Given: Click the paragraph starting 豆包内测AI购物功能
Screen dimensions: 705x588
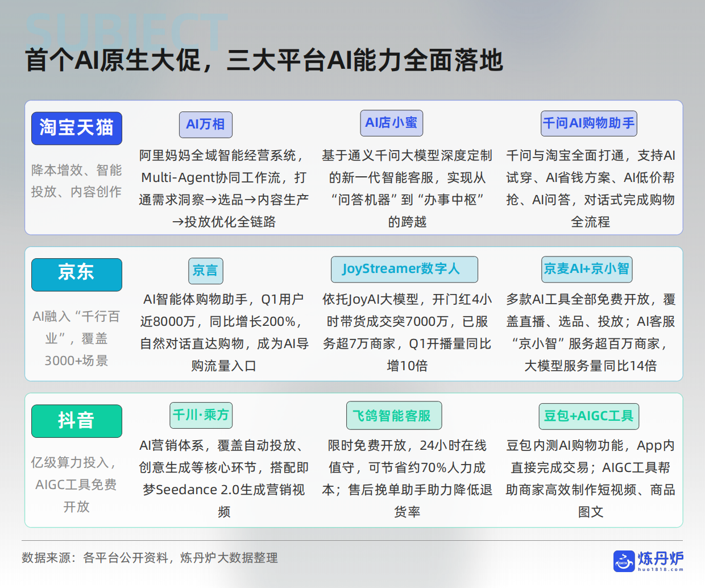Looking at the screenshot, I should click(x=591, y=479).
